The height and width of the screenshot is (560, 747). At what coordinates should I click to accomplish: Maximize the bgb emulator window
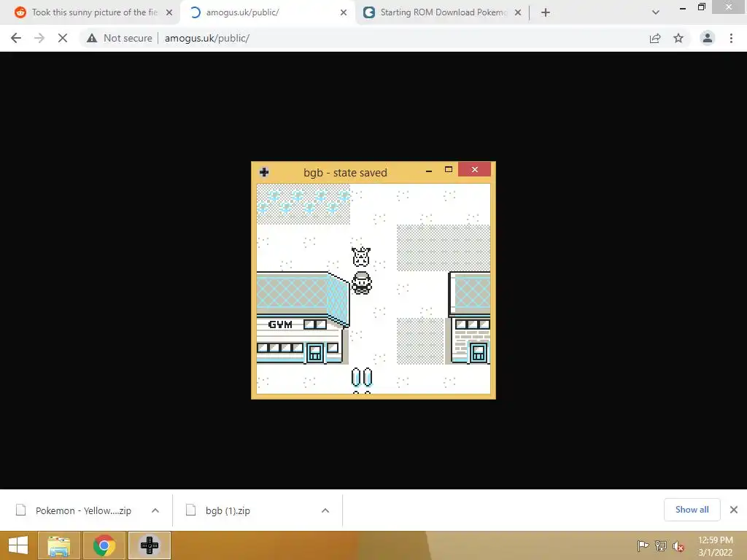tap(449, 169)
